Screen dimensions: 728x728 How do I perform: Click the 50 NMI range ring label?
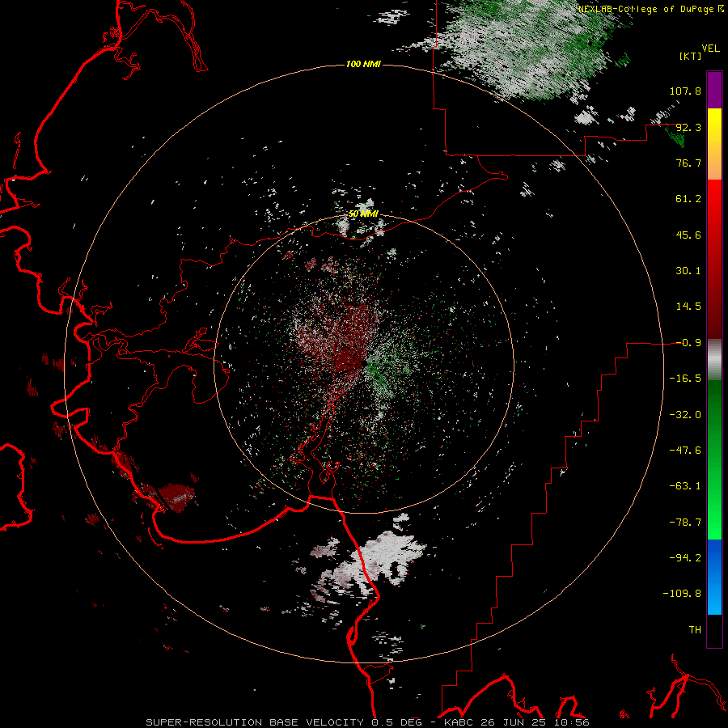pos(363,214)
